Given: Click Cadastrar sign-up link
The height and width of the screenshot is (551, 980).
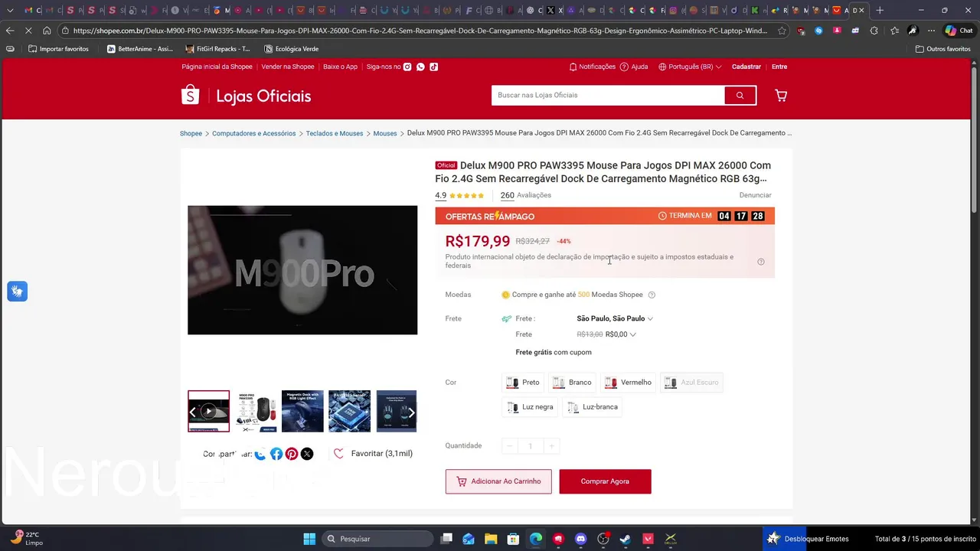Looking at the screenshot, I should [x=746, y=67].
